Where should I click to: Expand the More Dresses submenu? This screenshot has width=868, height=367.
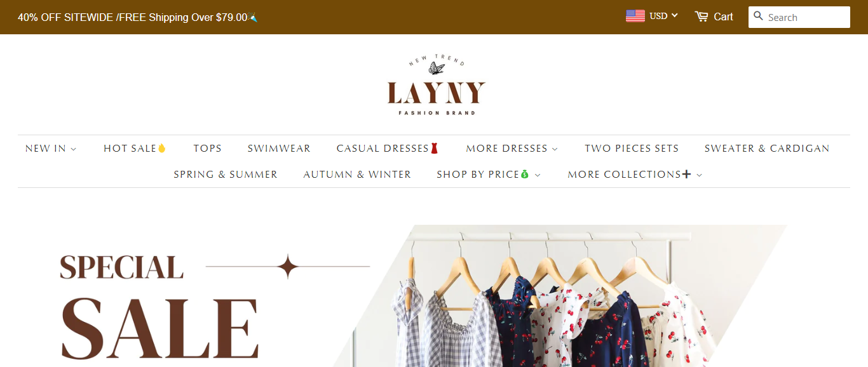tap(512, 149)
